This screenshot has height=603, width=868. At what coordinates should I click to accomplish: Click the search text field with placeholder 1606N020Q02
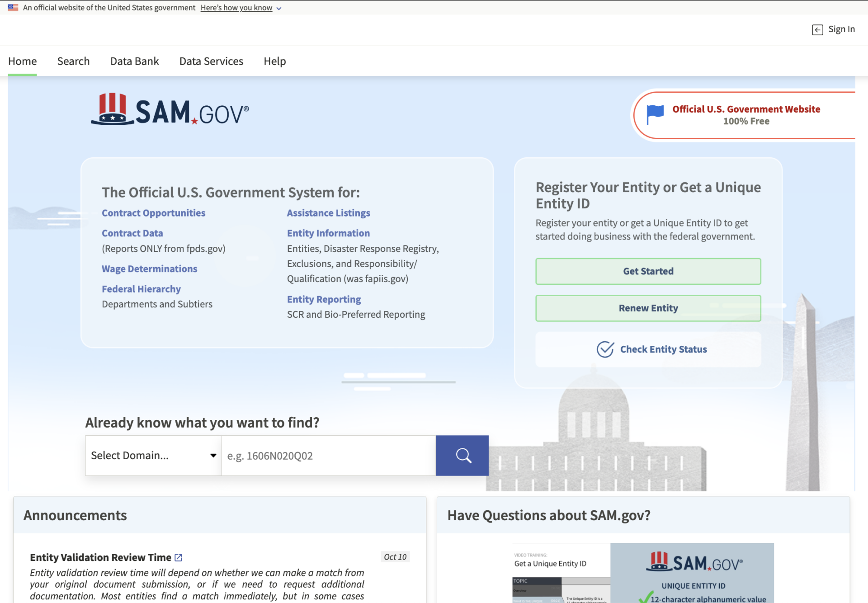(x=329, y=456)
